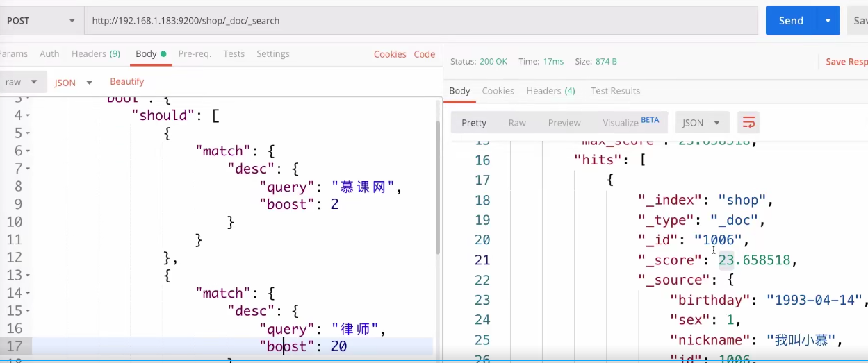Screen dimensions: 868x363
Task: Click the Status 200 OK text
Action: click(x=478, y=62)
